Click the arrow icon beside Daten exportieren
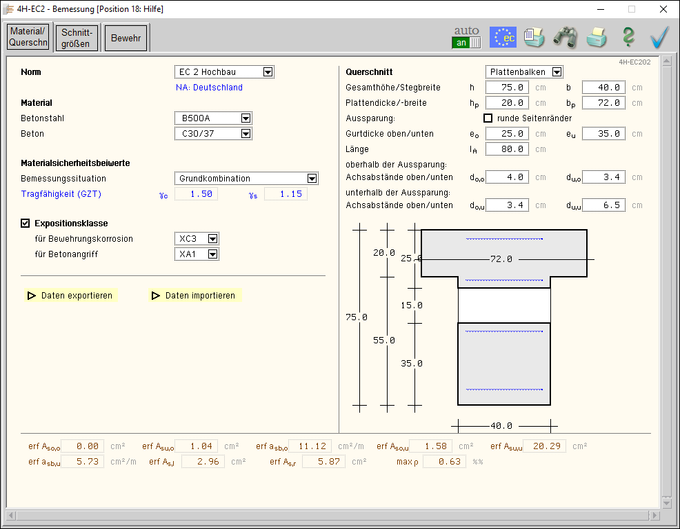 (x=31, y=296)
